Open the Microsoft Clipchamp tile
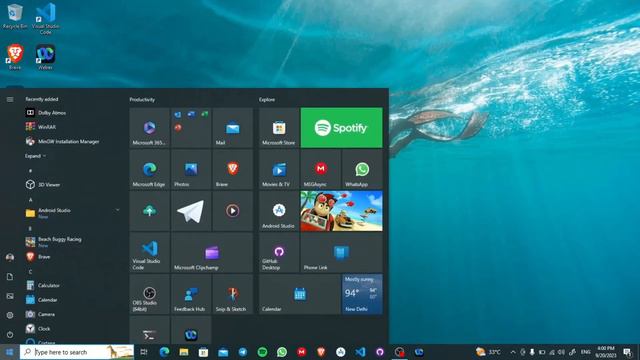 pyautogui.click(x=212, y=253)
